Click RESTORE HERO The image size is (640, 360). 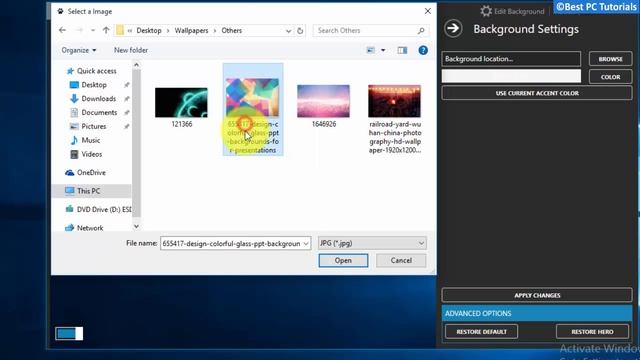click(592, 331)
